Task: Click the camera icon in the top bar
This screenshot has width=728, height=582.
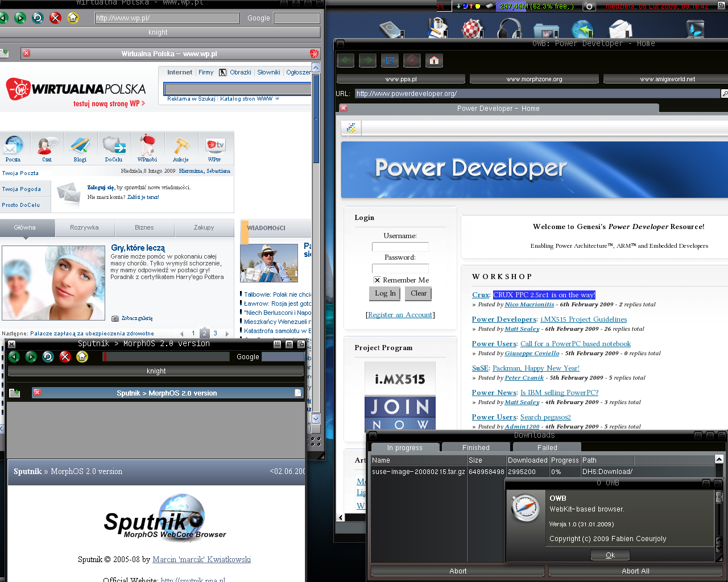Action: coord(590,6)
